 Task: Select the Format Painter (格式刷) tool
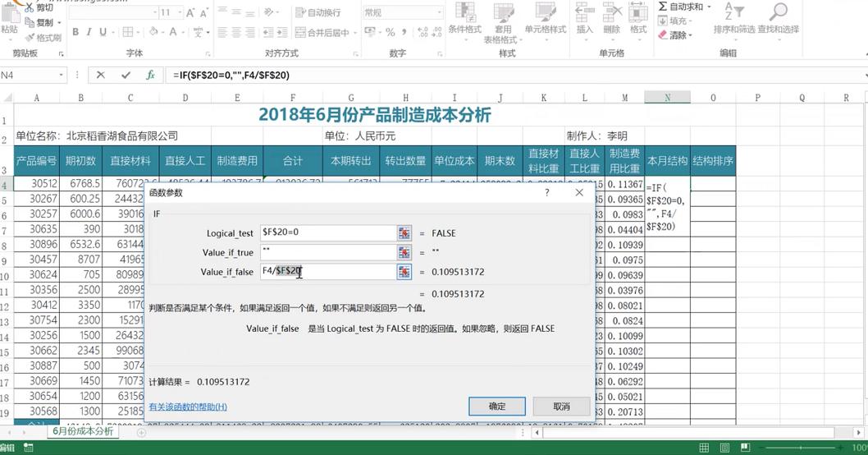[x=43, y=38]
